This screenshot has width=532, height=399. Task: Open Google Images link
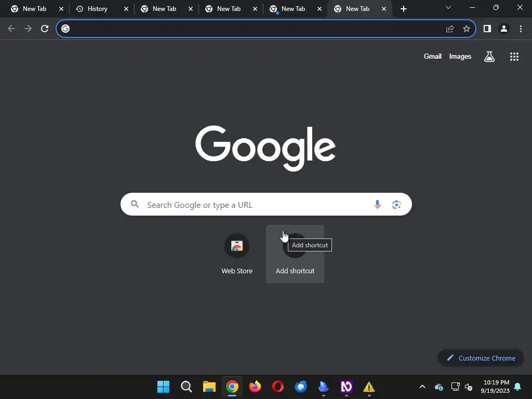coord(460,56)
